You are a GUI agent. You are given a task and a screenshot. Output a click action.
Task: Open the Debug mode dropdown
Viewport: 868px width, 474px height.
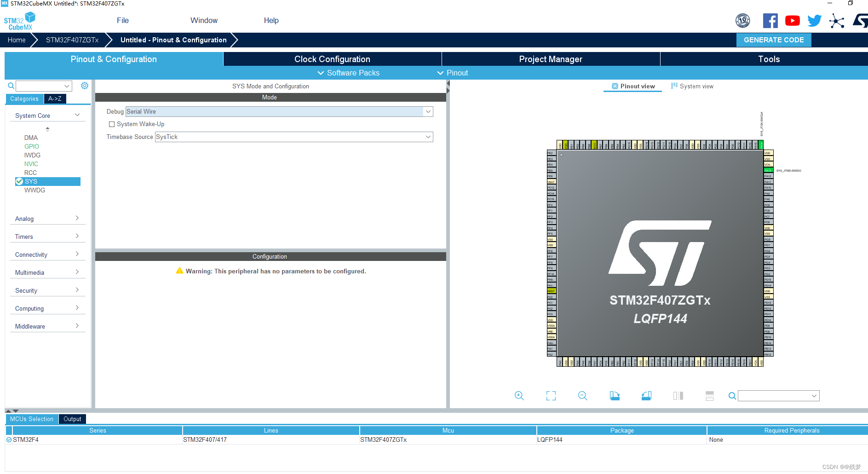428,111
